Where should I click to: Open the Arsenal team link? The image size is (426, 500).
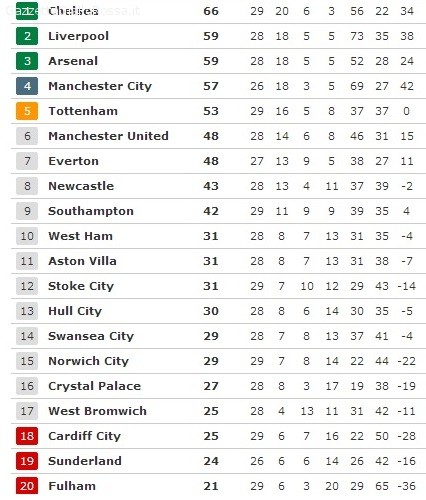(x=73, y=61)
